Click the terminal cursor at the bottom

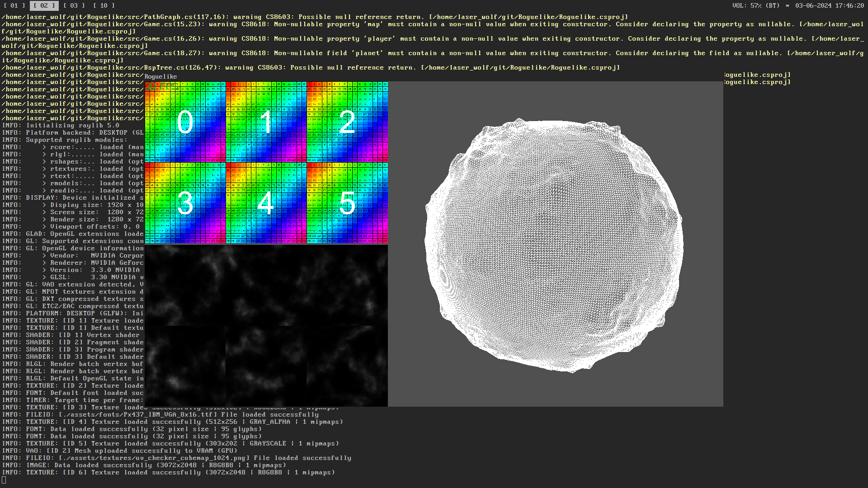point(4,479)
